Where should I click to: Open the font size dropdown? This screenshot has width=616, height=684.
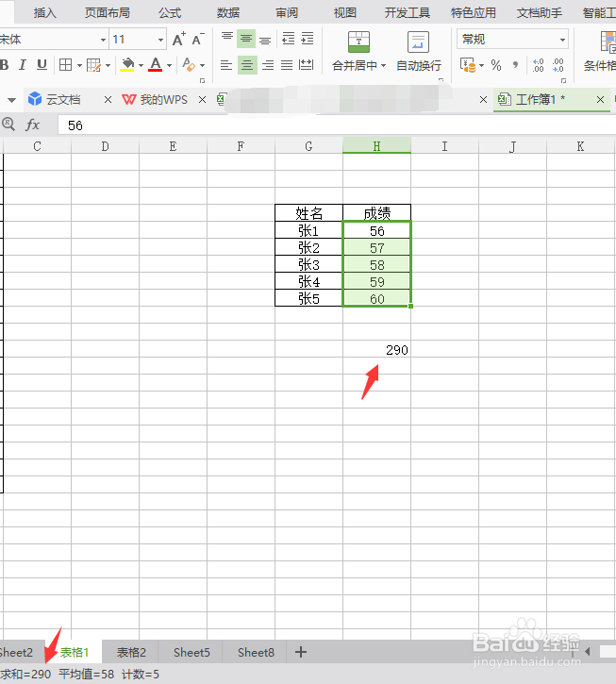click(x=160, y=40)
